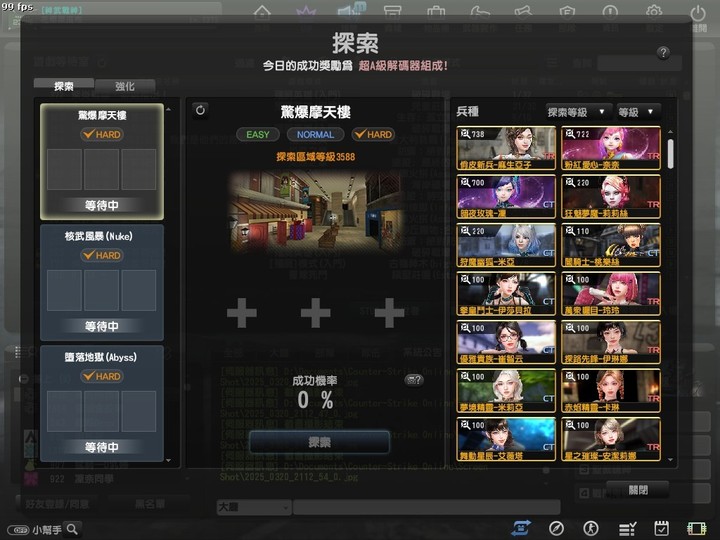Select EASY difficulty
The height and width of the screenshot is (540, 720).
(x=258, y=135)
